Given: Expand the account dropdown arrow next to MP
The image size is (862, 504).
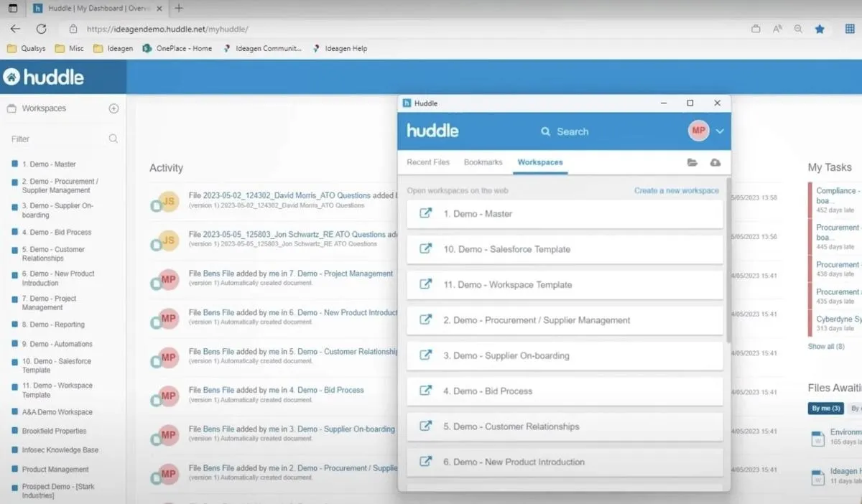Looking at the screenshot, I should 720,131.
